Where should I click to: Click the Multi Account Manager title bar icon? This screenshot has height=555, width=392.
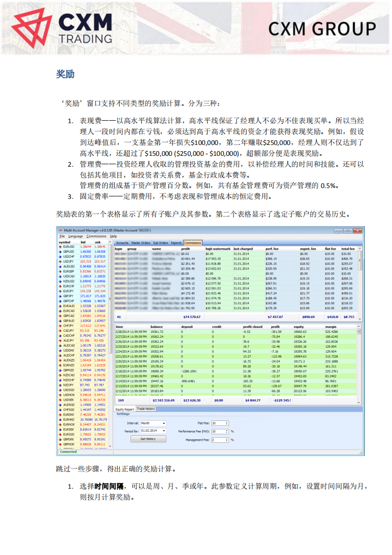point(60,231)
